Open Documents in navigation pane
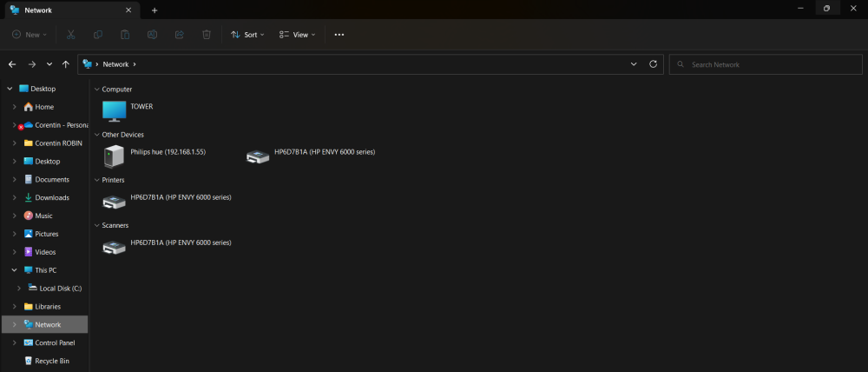The height and width of the screenshot is (372, 868). click(x=45, y=180)
